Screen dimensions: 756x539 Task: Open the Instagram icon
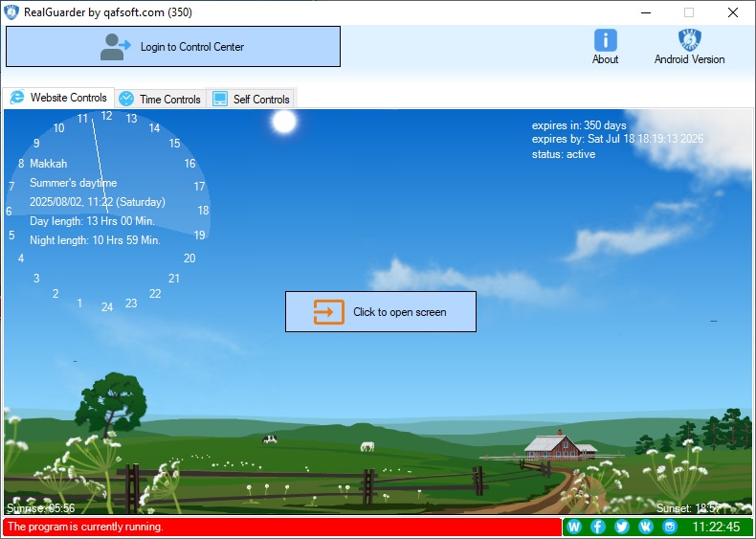[x=670, y=527]
